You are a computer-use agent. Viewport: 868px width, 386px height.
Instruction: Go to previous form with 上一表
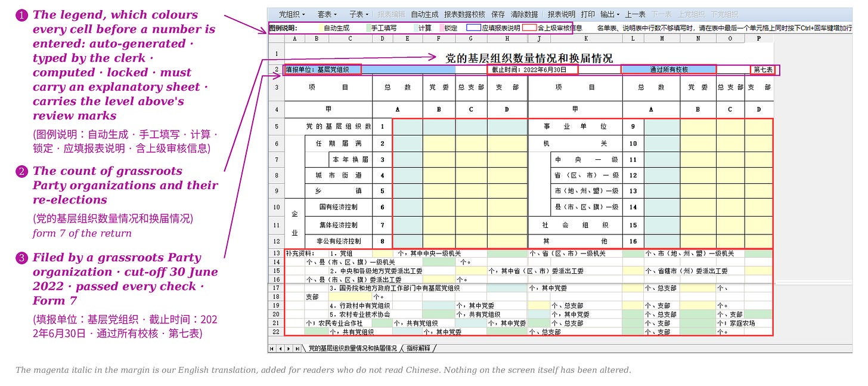[635, 14]
